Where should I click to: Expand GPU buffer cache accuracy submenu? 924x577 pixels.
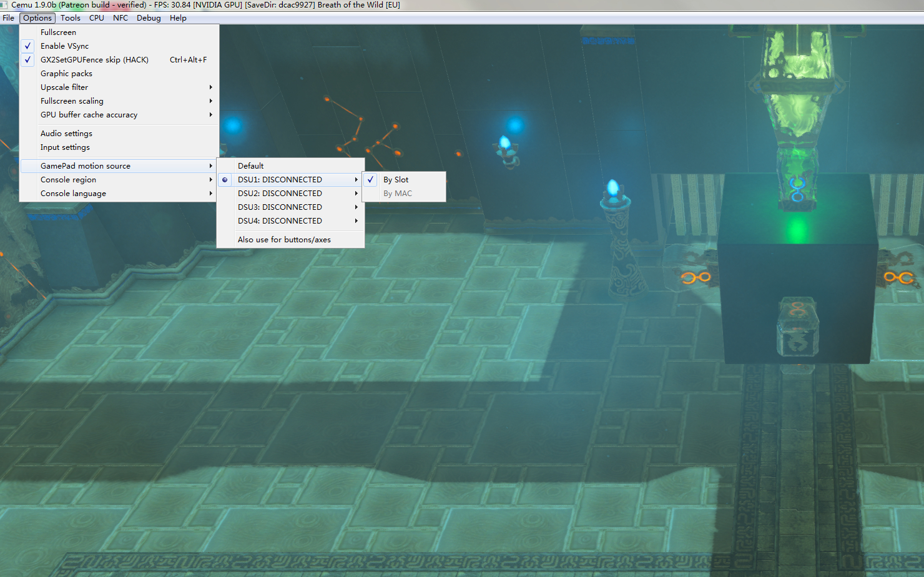[x=119, y=115]
